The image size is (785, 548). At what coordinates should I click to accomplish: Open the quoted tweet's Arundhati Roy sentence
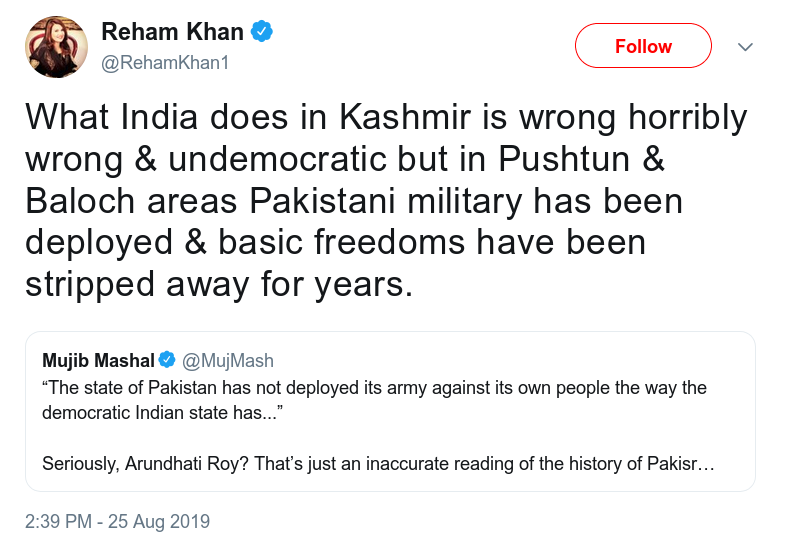point(378,463)
